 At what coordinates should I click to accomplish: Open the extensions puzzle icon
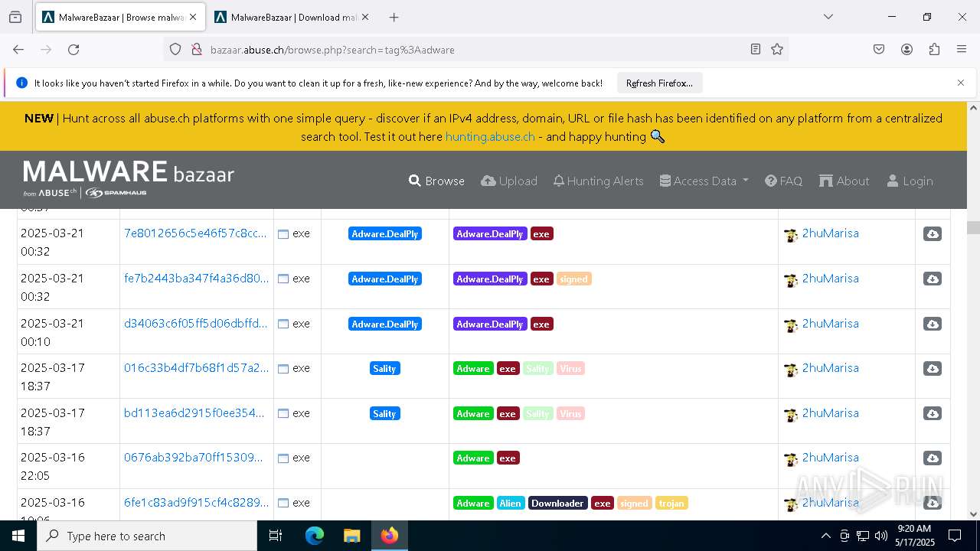[934, 49]
